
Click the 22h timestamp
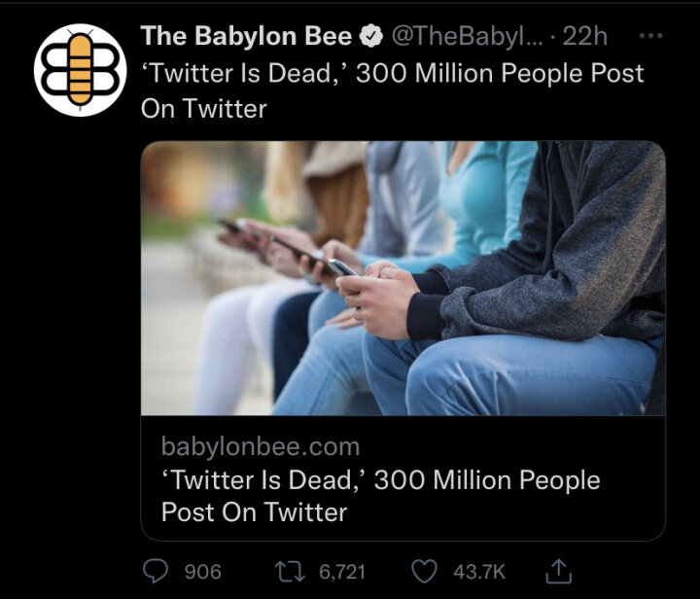(x=585, y=37)
